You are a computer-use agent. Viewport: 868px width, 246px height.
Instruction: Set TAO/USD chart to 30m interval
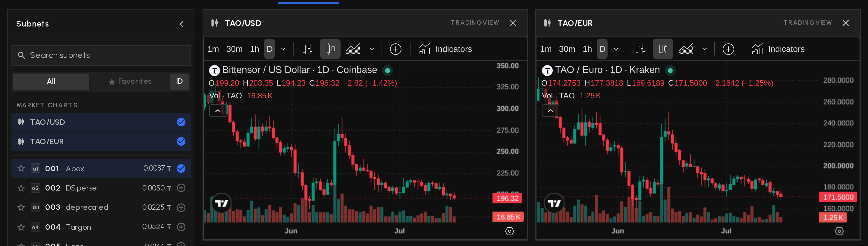click(234, 49)
